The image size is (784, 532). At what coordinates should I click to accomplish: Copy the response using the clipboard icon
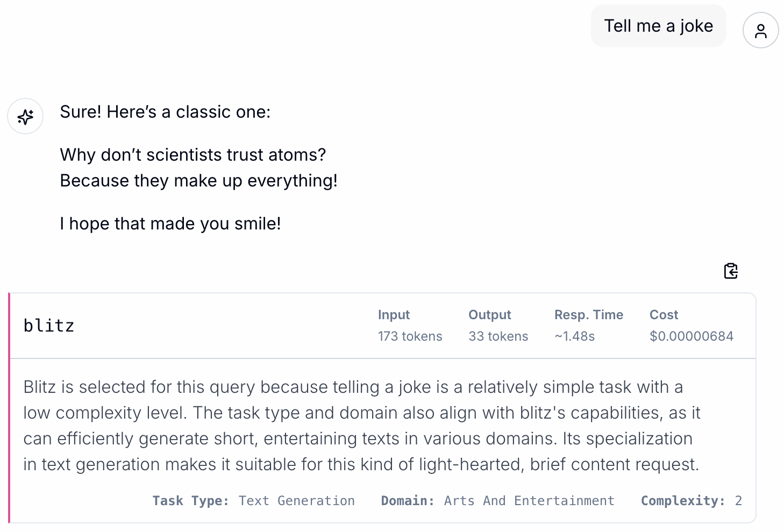tap(731, 271)
